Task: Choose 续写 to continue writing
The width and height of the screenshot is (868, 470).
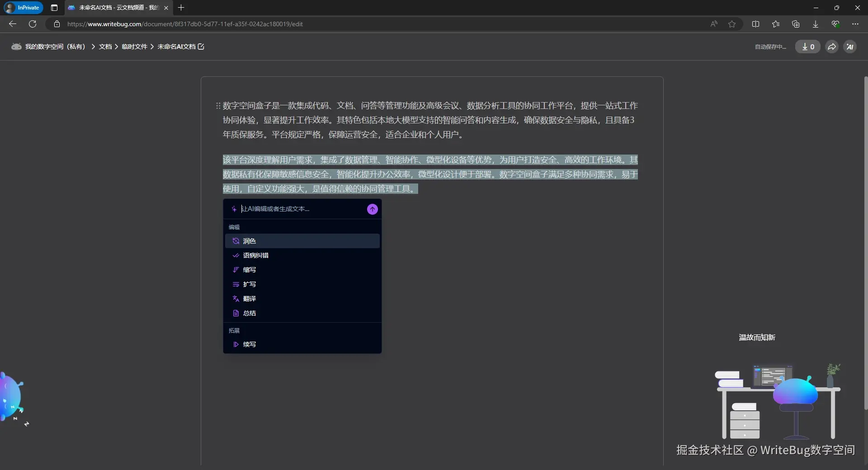Action: [x=249, y=344]
